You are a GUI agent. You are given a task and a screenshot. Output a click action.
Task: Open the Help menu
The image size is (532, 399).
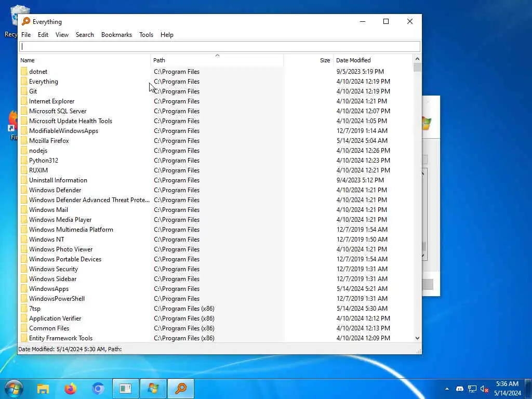click(x=167, y=35)
